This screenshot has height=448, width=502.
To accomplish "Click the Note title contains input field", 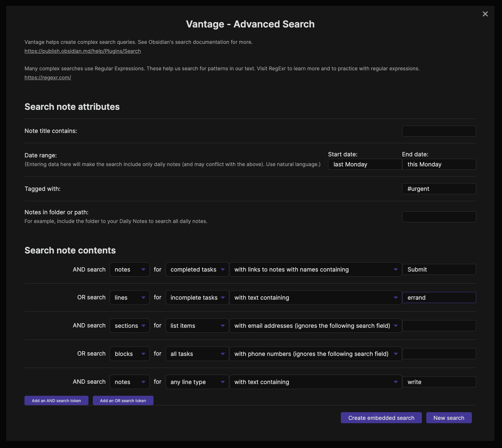I will click(439, 131).
